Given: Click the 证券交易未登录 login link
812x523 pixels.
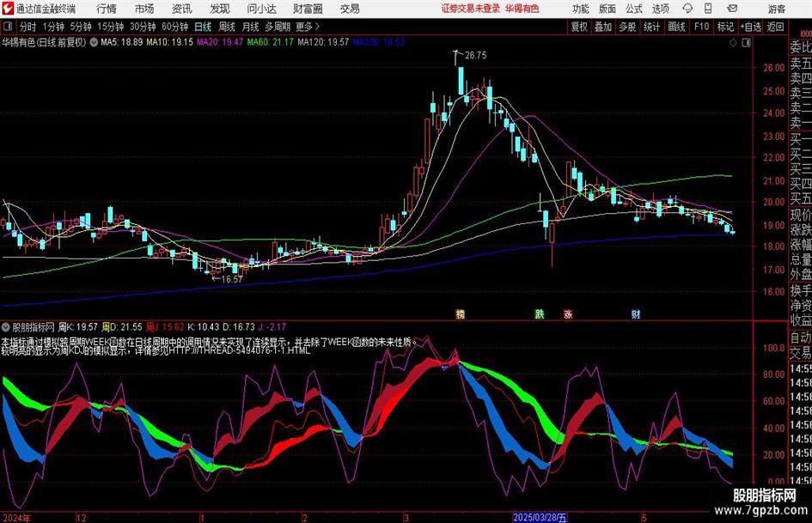Looking at the screenshot, I should coord(471,9).
